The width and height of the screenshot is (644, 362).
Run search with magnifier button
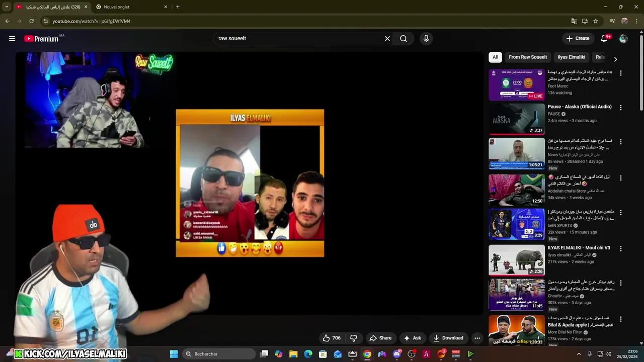pos(404,39)
